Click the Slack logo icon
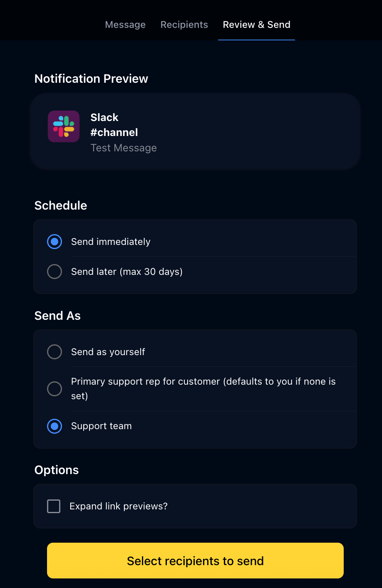 click(64, 126)
